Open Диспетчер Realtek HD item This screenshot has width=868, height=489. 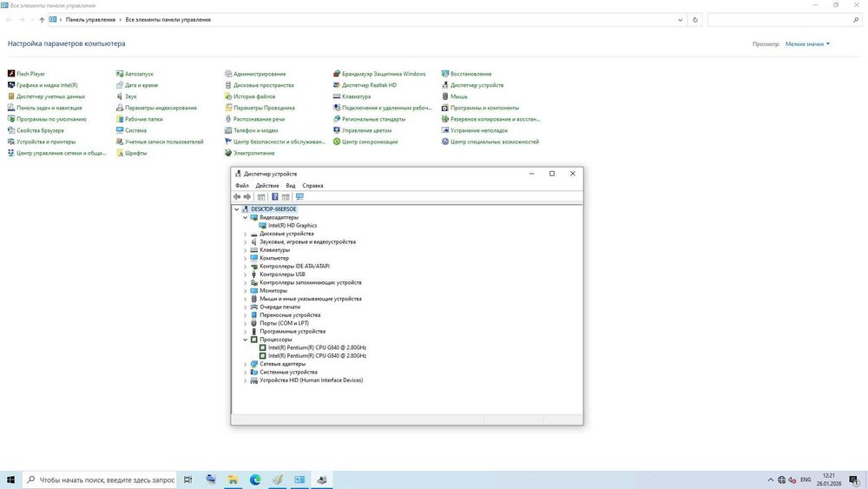365,85
